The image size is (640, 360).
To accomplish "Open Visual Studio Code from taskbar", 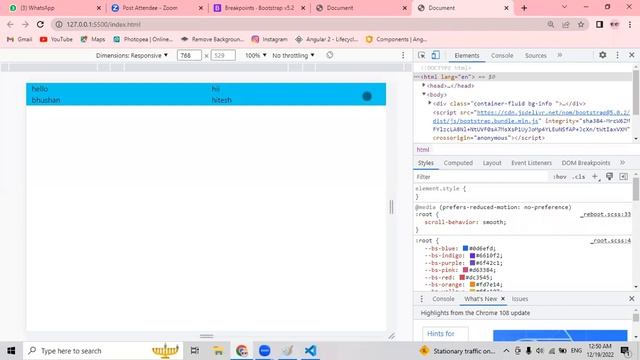I will [310, 351].
